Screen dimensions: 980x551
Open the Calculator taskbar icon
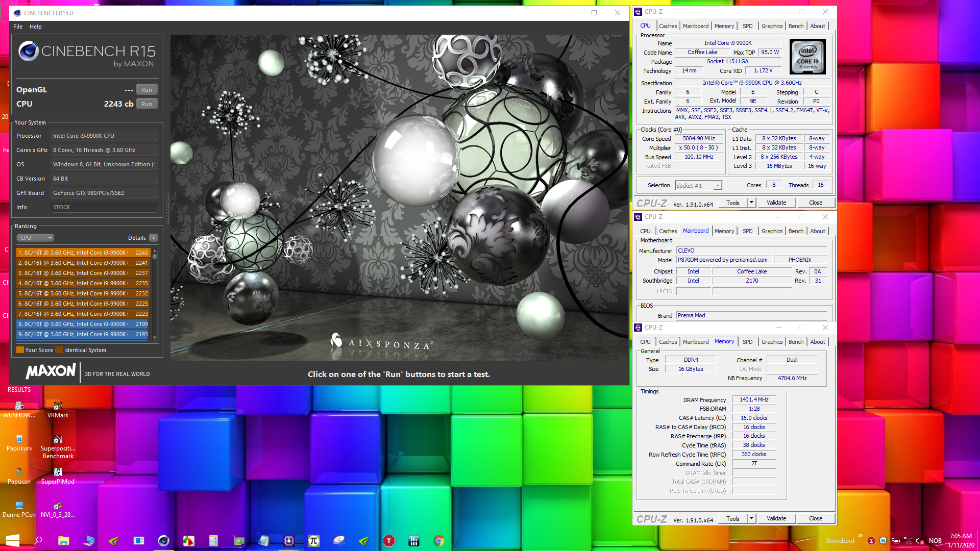click(213, 541)
